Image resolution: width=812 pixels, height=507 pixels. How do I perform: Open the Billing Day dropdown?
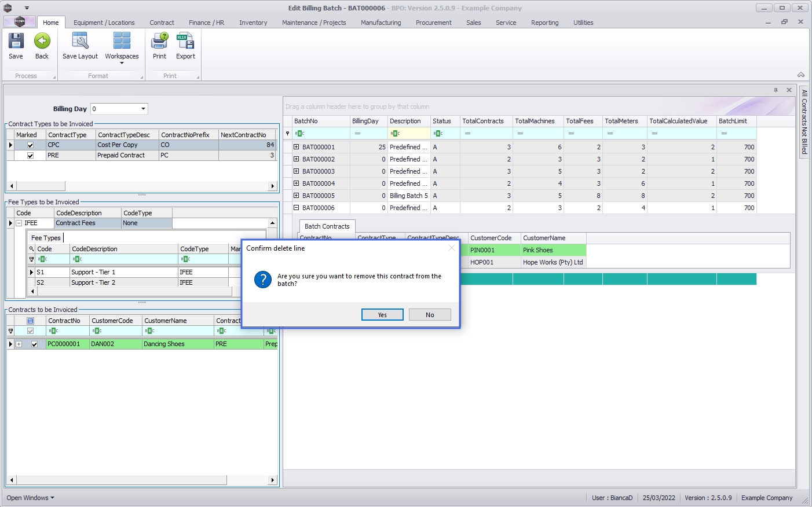coord(143,109)
